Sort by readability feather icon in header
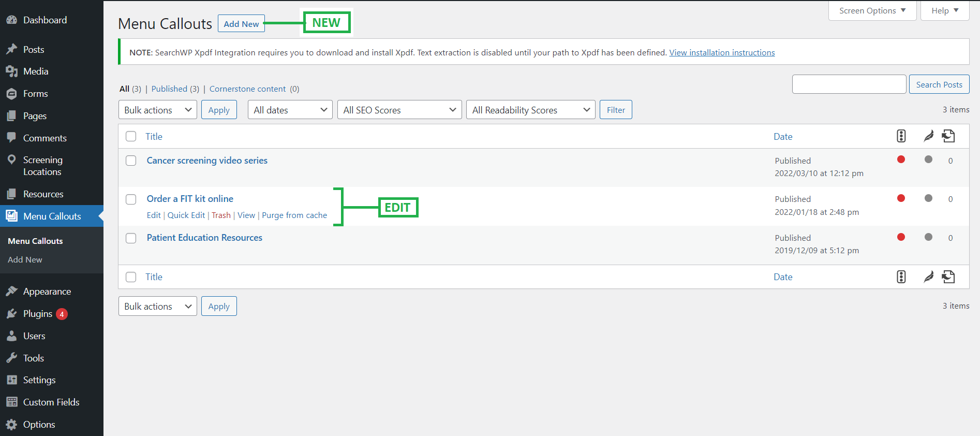980x436 pixels. [928, 136]
